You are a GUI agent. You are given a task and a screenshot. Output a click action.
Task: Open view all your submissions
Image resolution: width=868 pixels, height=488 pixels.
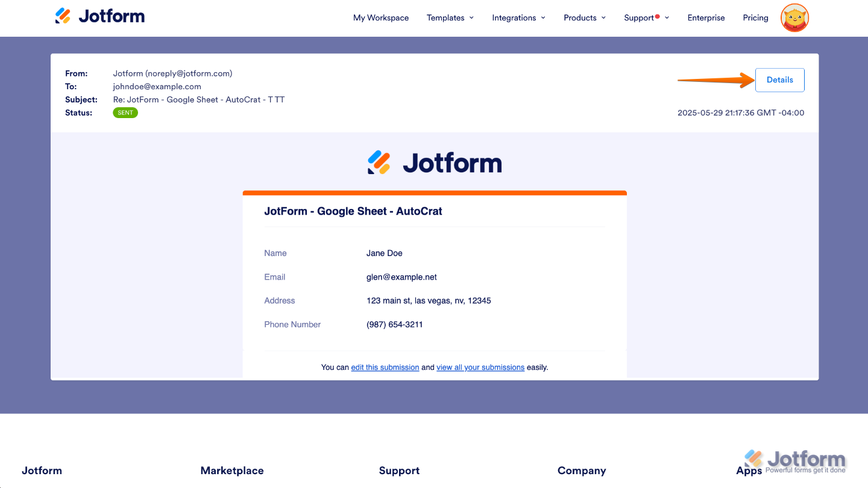480,367
